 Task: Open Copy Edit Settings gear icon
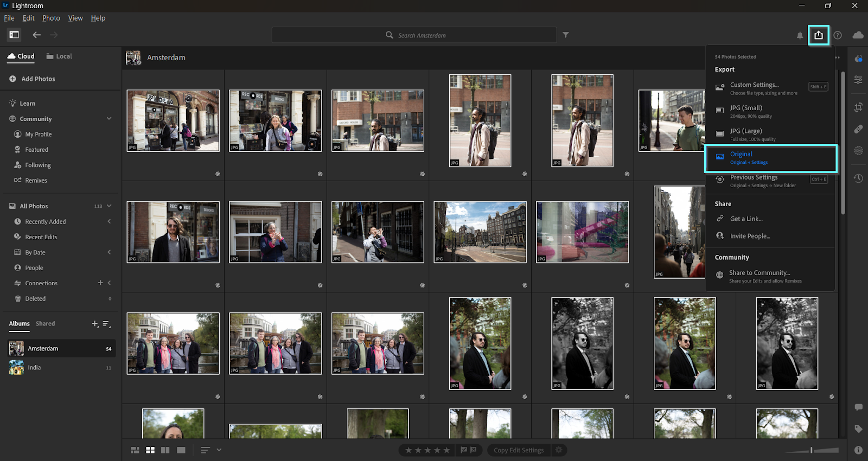pos(559,450)
